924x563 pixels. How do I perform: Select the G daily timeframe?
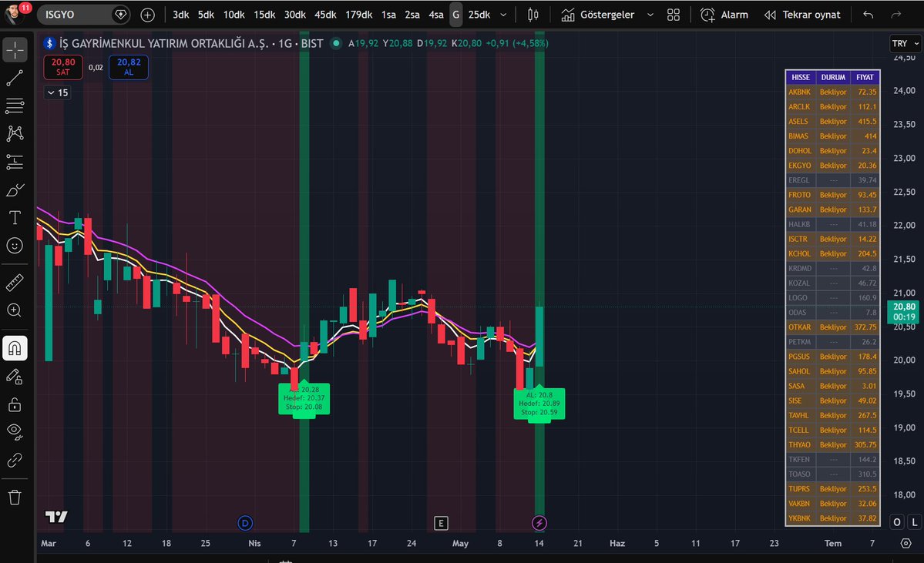pyautogui.click(x=455, y=15)
